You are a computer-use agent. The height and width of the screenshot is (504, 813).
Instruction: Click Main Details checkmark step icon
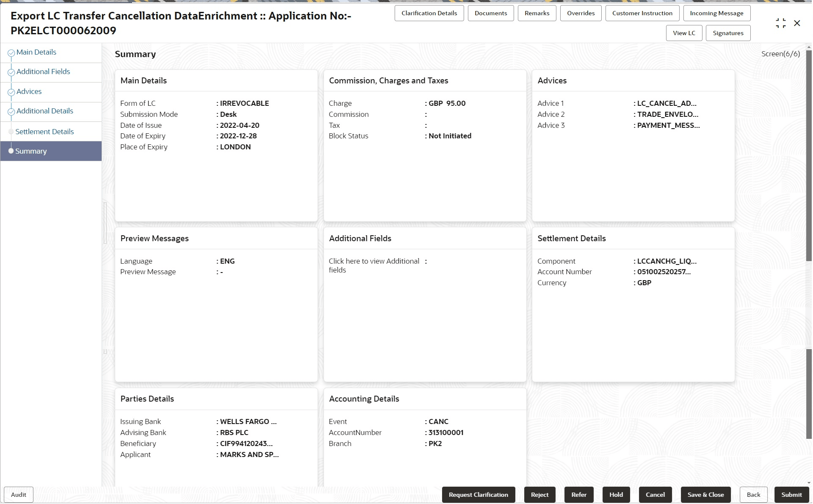point(11,53)
